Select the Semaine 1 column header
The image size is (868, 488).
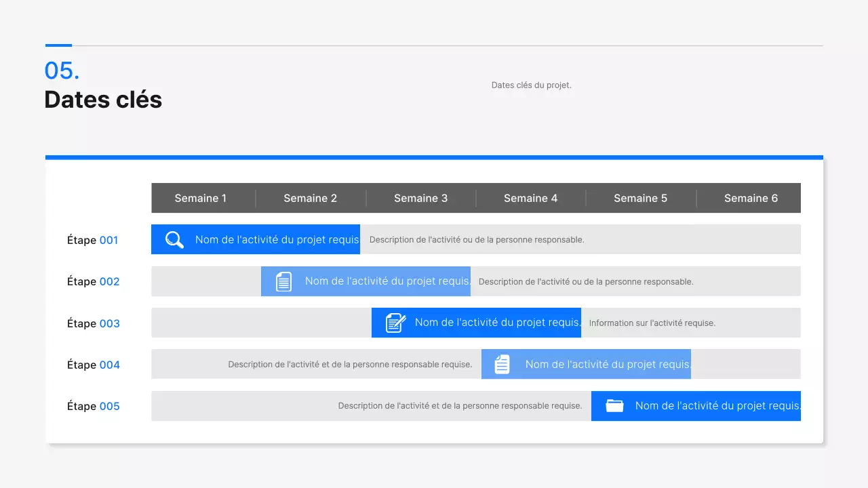click(x=200, y=198)
